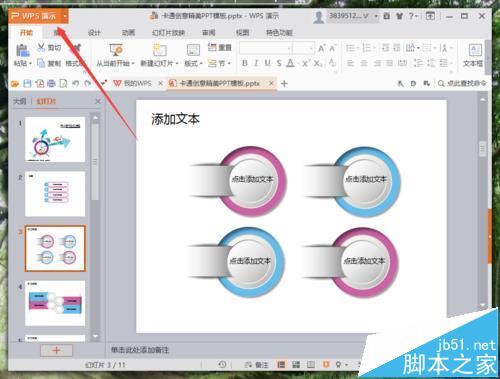Toggle the ribbon collapse button in title bar

(430, 16)
